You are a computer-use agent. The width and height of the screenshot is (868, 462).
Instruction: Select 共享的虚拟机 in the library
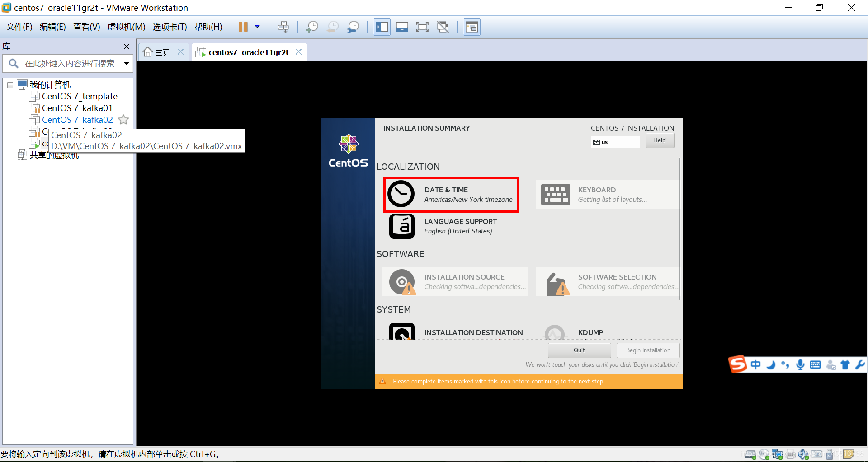[x=54, y=155]
